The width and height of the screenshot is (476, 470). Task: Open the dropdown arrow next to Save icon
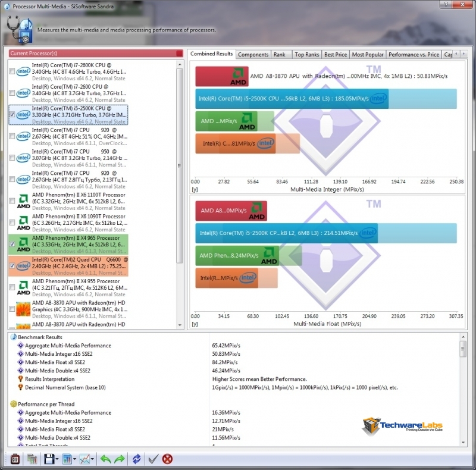tap(57, 459)
